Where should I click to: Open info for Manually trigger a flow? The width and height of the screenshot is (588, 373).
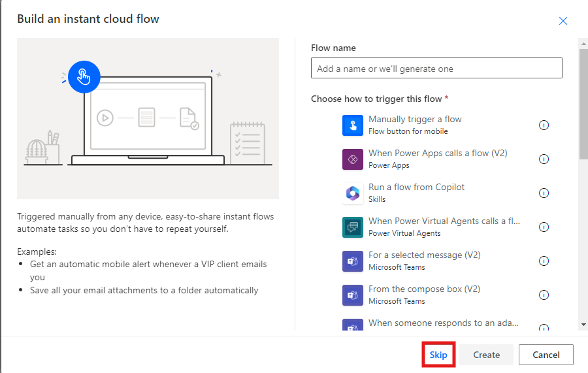544,125
